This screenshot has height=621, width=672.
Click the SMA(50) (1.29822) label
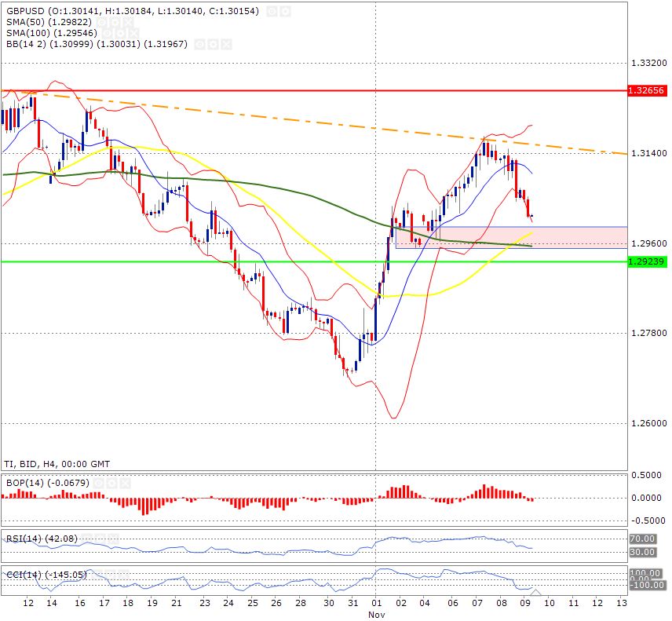coord(49,22)
